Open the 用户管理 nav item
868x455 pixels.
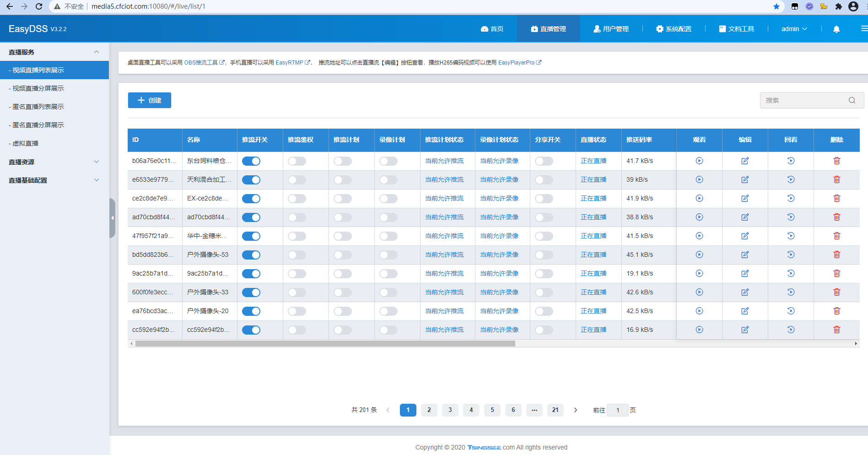[x=611, y=29]
